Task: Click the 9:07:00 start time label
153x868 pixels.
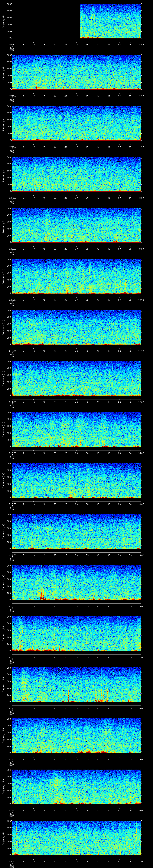Action: [x=12, y=197]
